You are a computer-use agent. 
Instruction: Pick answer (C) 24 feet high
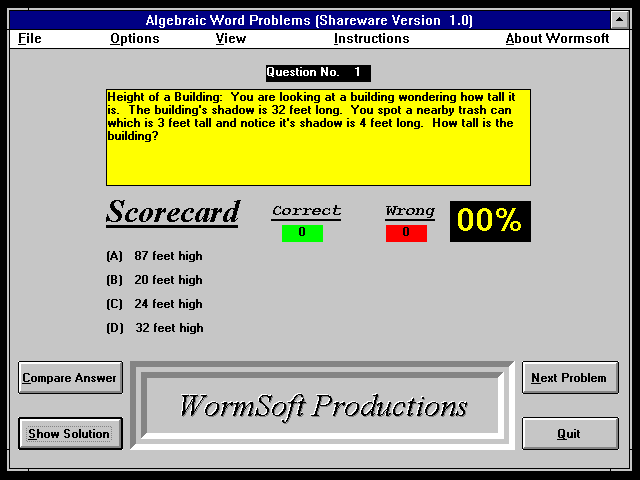click(x=155, y=304)
